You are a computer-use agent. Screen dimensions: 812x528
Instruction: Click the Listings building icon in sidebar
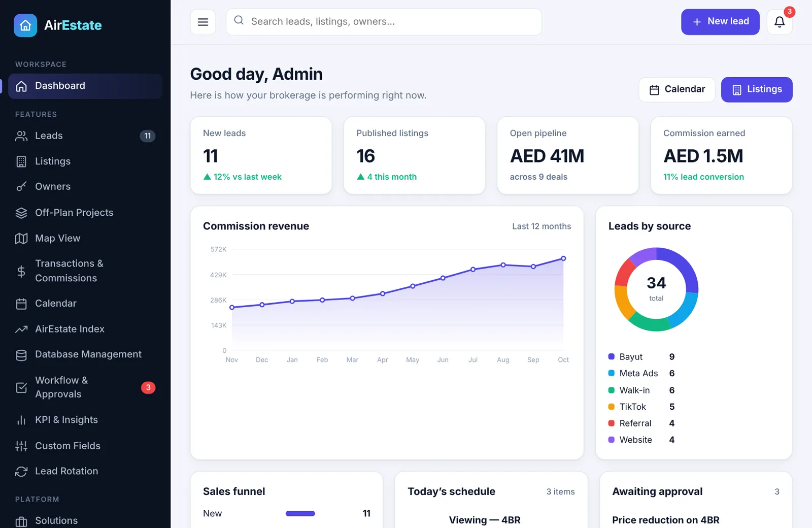pyautogui.click(x=21, y=161)
